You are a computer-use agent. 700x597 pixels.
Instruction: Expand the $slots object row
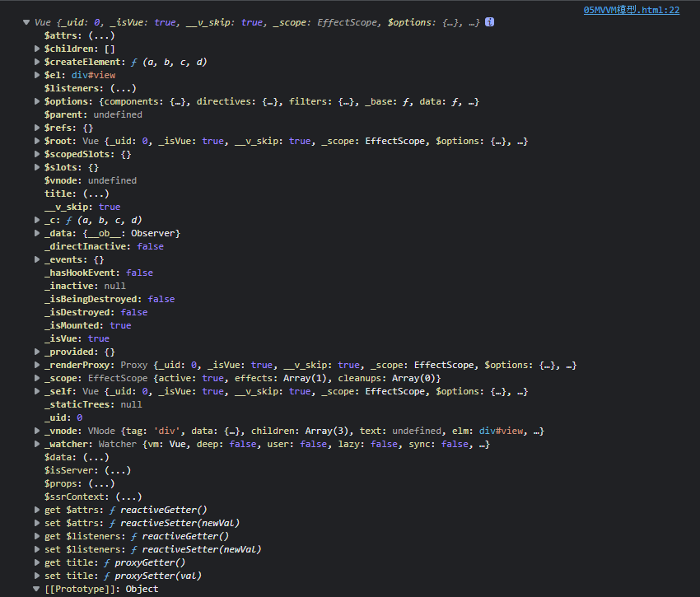pos(37,167)
